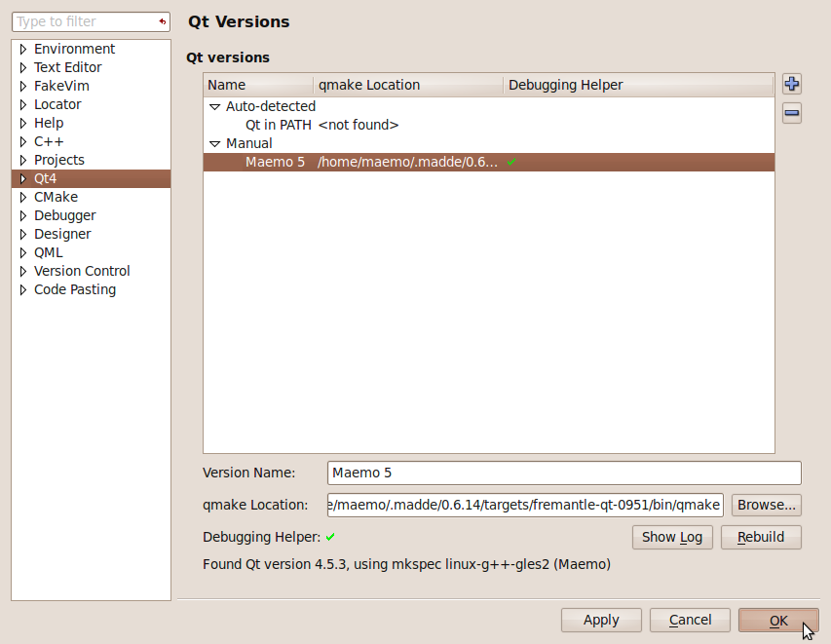This screenshot has height=644, width=831.
Task: Collapse the Manual versions group
Action: point(214,143)
